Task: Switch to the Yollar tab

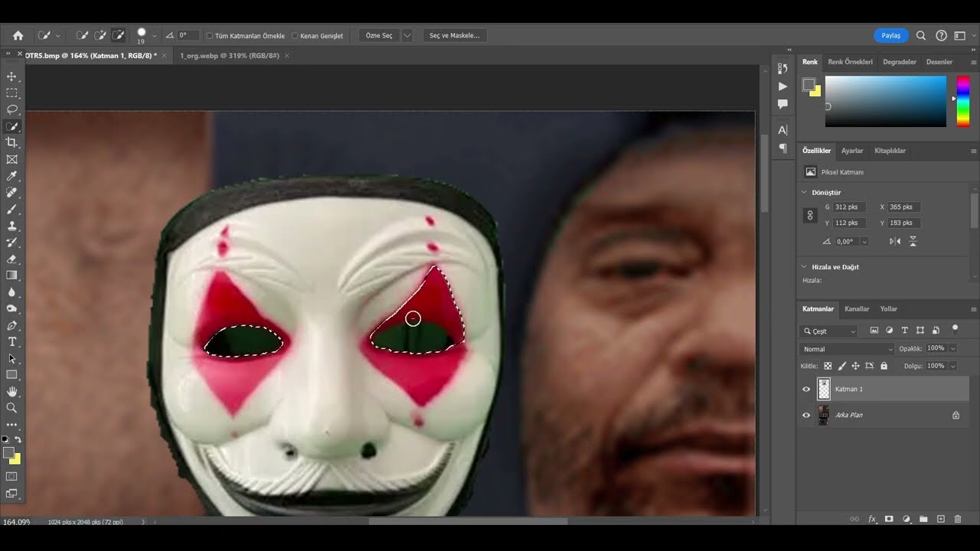Action: point(889,309)
